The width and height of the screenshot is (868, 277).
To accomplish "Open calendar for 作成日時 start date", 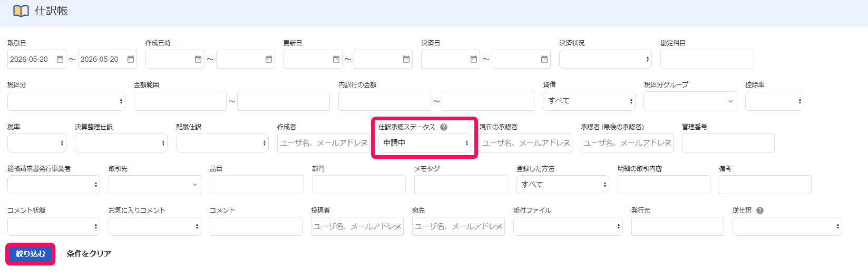I will coord(198,59).
